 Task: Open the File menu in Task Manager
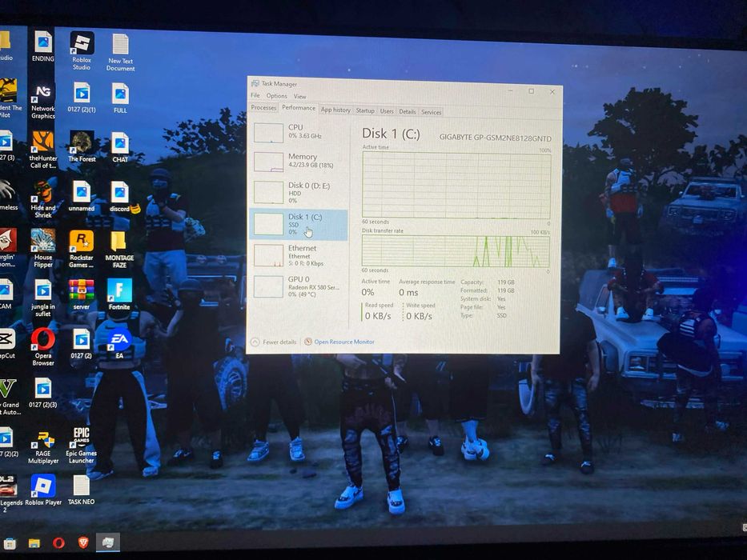pos(255,95)
